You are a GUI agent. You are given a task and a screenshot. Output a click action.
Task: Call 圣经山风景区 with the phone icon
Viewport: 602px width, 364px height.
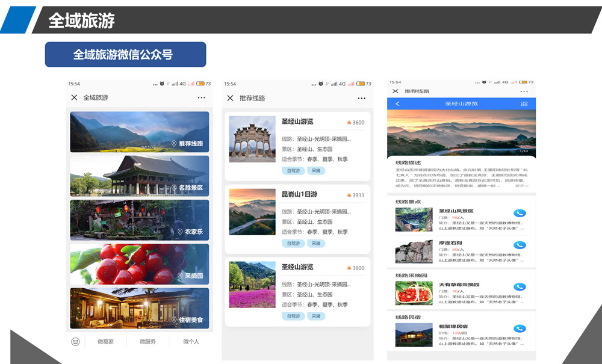520,213
